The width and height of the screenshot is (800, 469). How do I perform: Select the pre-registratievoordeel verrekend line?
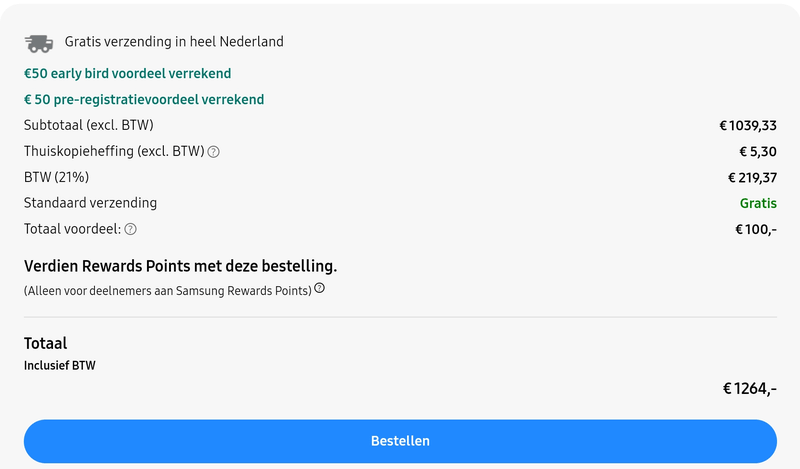point(144,99)
